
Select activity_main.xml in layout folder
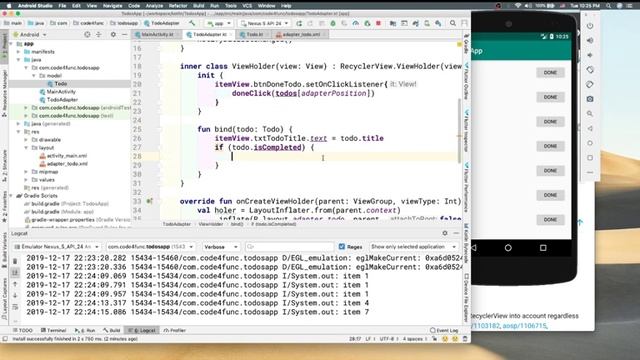click(x=67, y=156)
